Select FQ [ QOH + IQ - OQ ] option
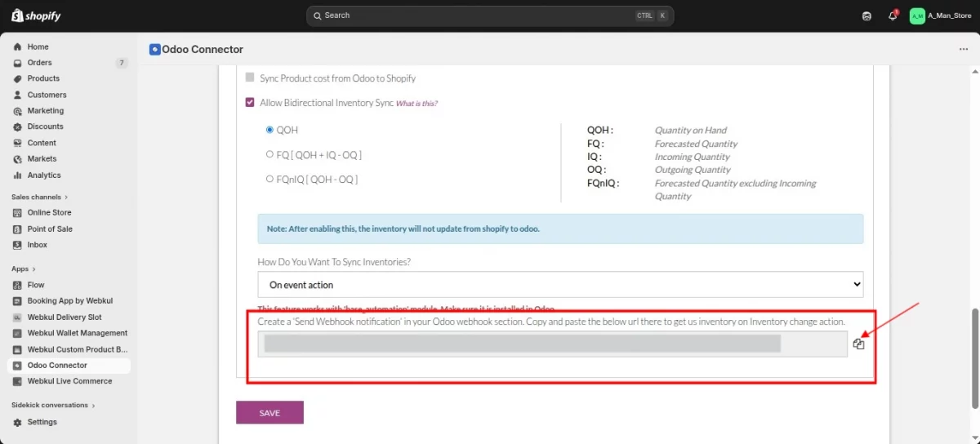This screenshot has height=444, width=980. click(269, 154)
